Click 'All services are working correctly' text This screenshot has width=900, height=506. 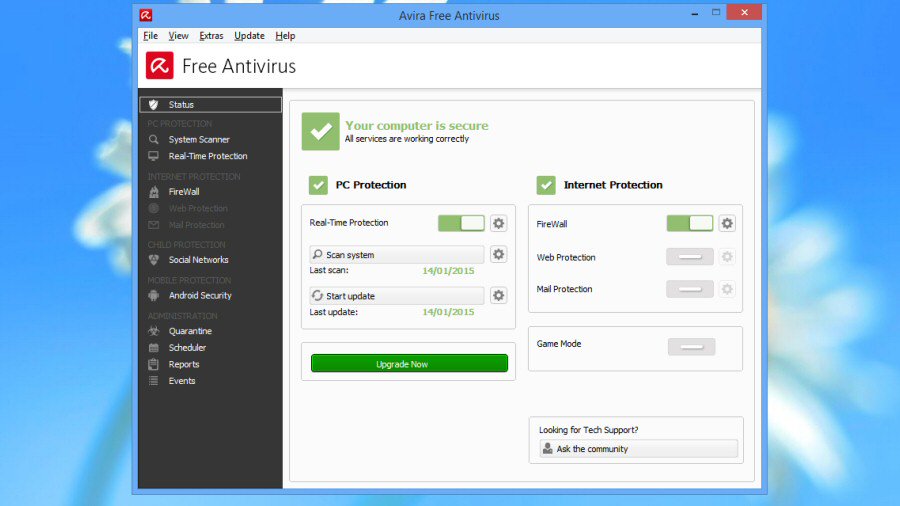407,139
